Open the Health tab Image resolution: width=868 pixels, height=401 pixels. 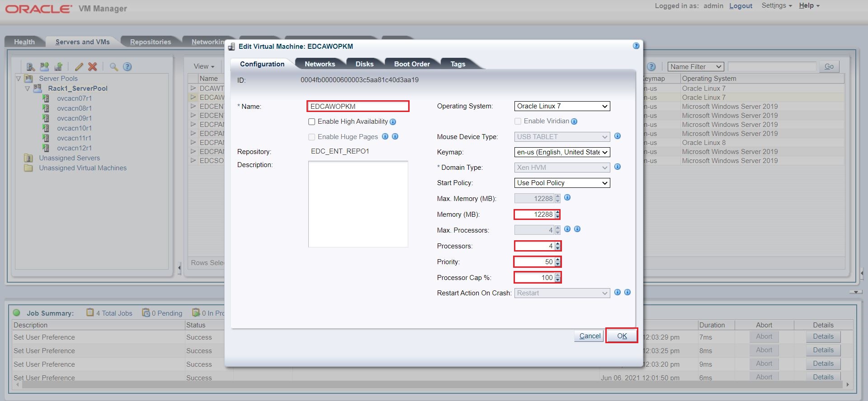[24, 42]
